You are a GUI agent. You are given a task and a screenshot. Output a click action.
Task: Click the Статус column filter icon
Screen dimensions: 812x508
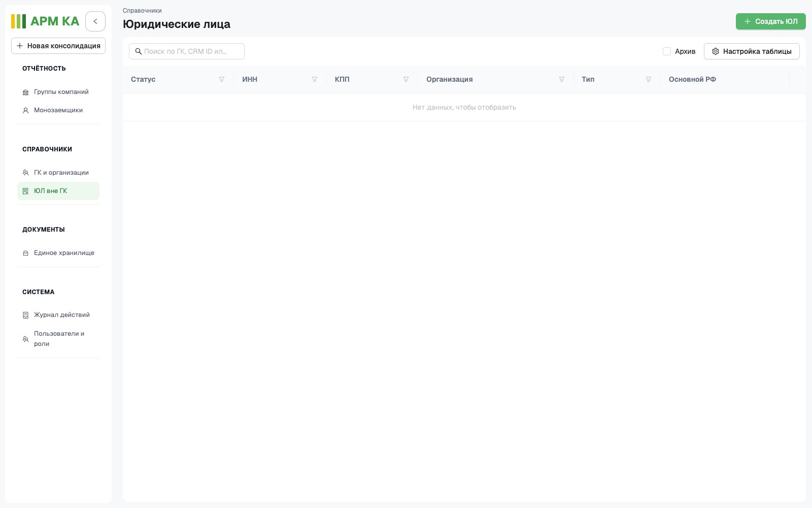click(x=222, y=79)
